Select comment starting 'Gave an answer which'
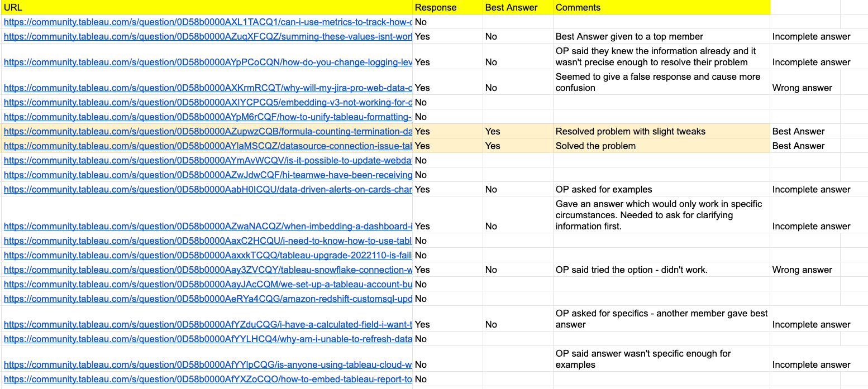This screenshot has width=868, height=389. coord(662,215)
